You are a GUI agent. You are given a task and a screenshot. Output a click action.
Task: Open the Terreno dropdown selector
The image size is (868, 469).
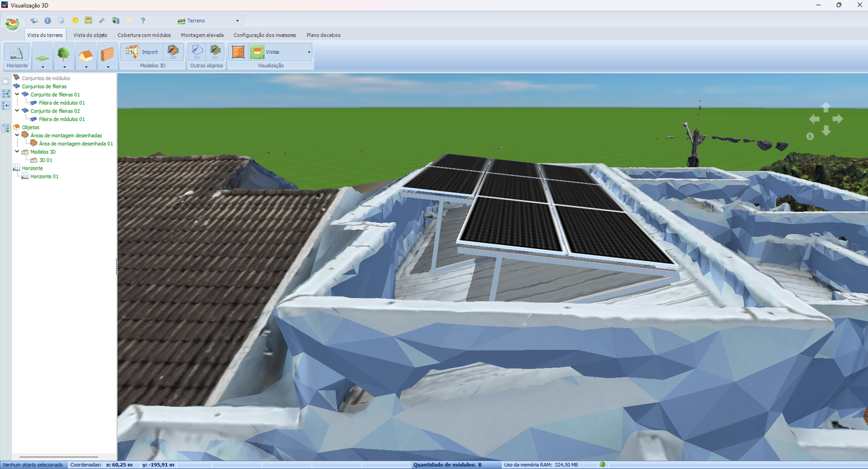[x=209, y=20]
